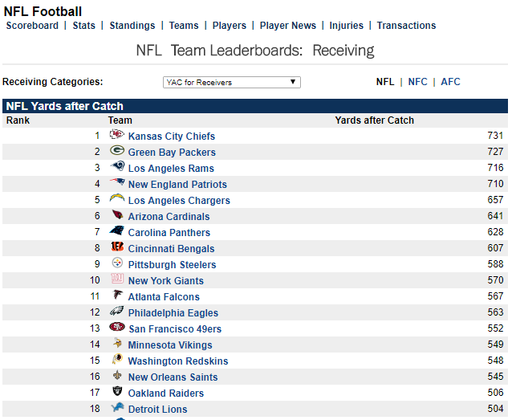Image resolution: width=512 pixels, height=420 pixels.
Task: Open New York Giants team link
Action: [166, 280]
